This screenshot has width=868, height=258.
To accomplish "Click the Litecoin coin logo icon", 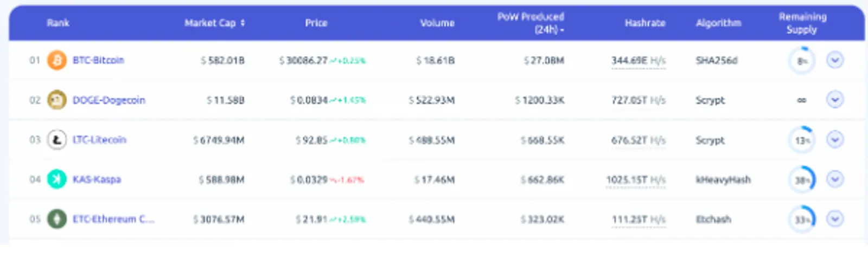I will pos(57,140).
